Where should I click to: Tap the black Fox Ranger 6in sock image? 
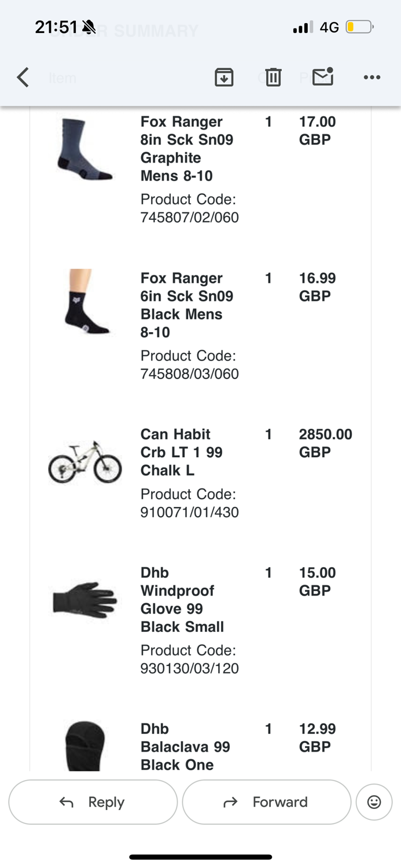click(x=84, y=301)
